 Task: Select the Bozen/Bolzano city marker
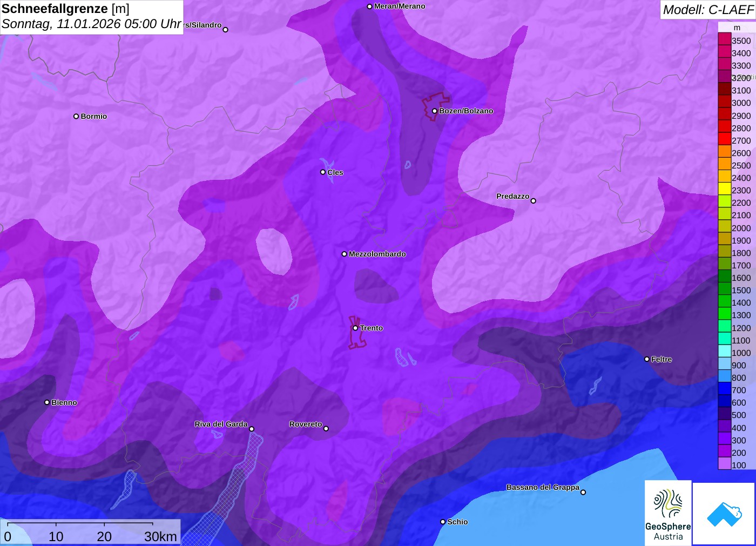(435, 111)
